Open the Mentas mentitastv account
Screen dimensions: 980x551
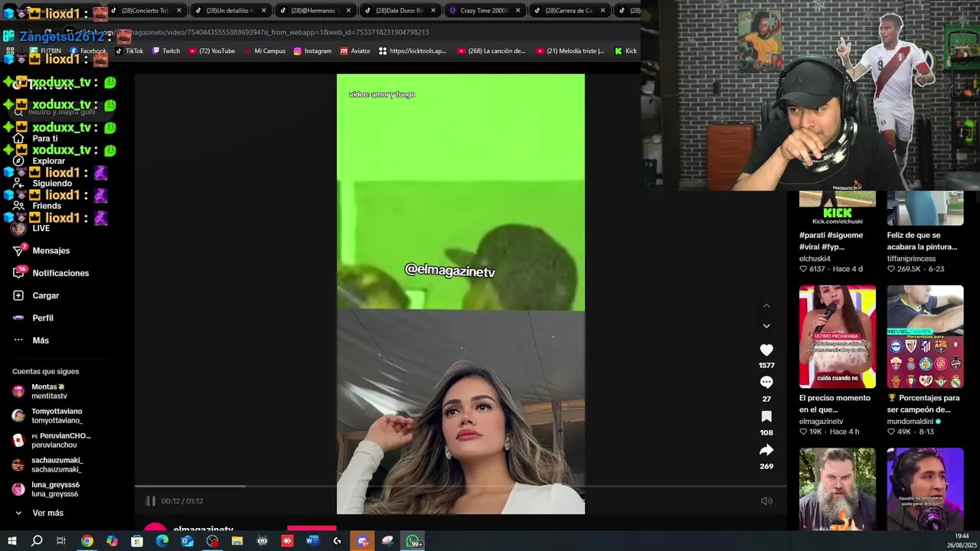coord(40,392)
